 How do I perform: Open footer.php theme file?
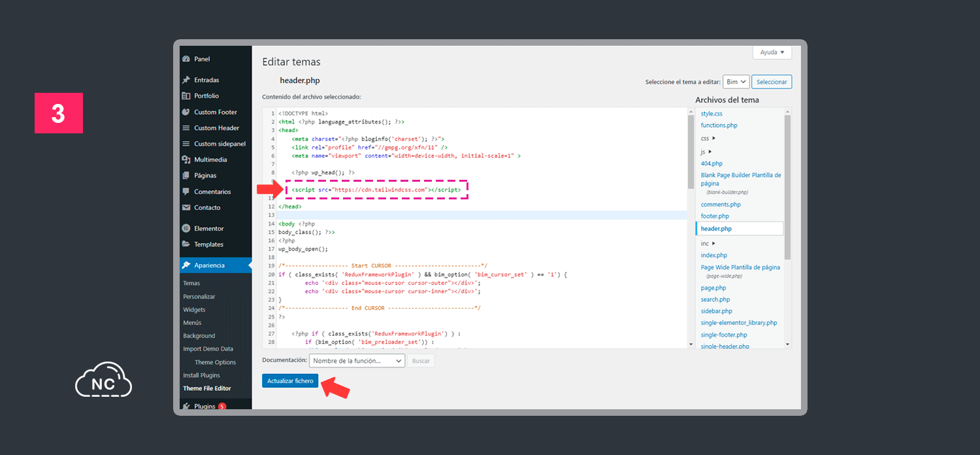point(715,216)
